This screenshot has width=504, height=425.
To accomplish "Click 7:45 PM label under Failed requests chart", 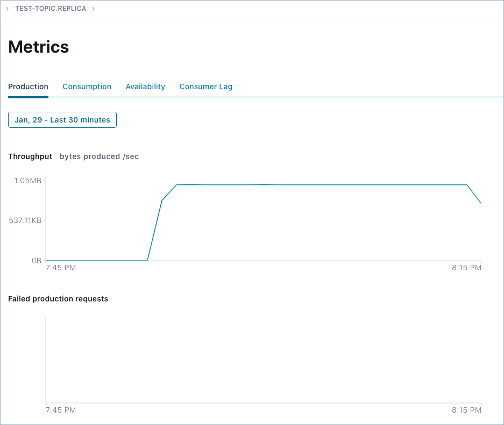I will (x=61, y=410).
